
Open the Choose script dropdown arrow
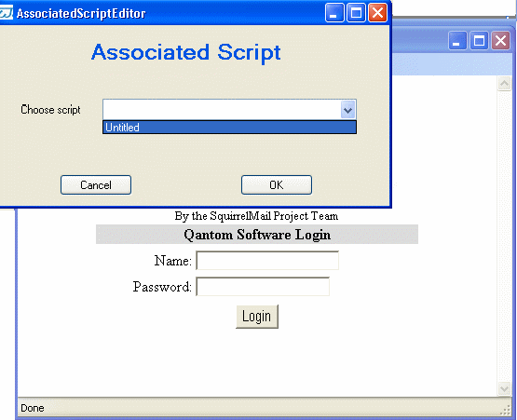click(347, 110)
